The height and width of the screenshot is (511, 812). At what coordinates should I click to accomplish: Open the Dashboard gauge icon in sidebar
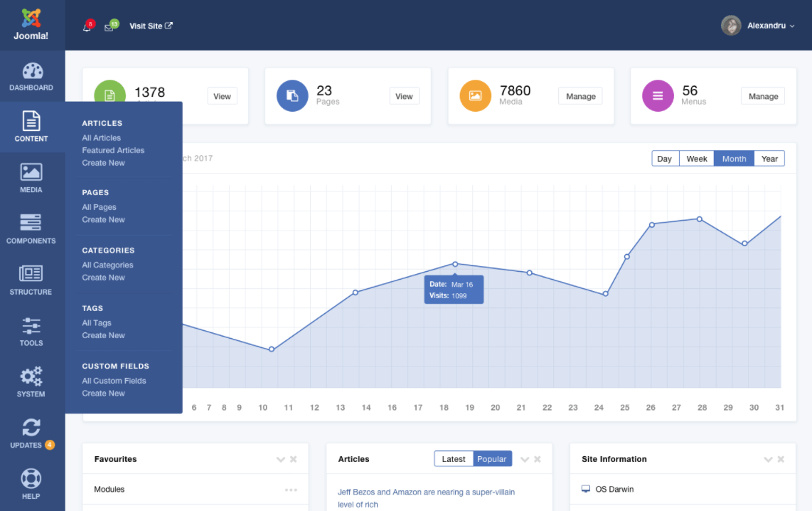pos(32,71)
